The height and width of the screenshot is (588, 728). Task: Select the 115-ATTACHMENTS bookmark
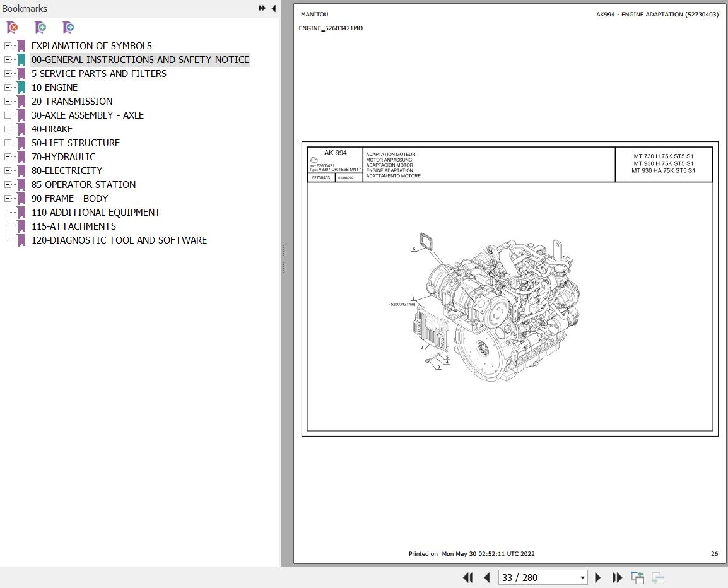click(74, 226)
